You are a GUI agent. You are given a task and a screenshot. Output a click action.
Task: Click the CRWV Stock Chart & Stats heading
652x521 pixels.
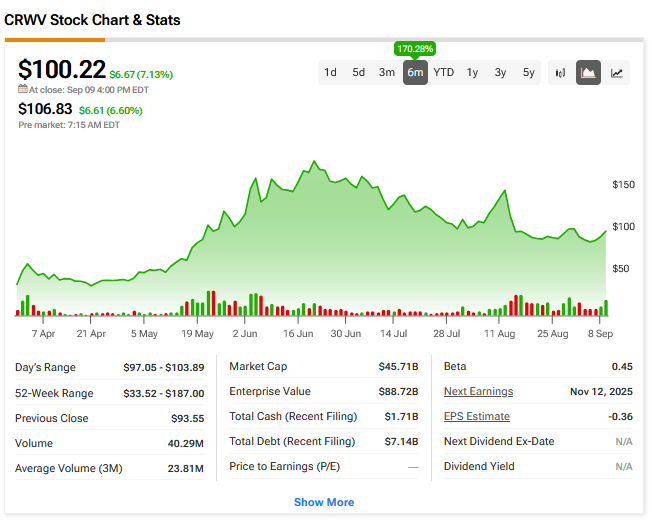(x=92, y=20)
